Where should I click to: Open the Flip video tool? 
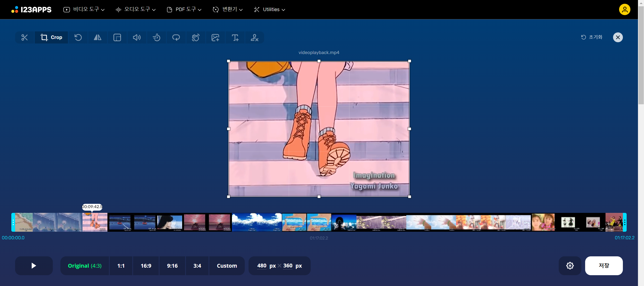[x=98, y=37]
